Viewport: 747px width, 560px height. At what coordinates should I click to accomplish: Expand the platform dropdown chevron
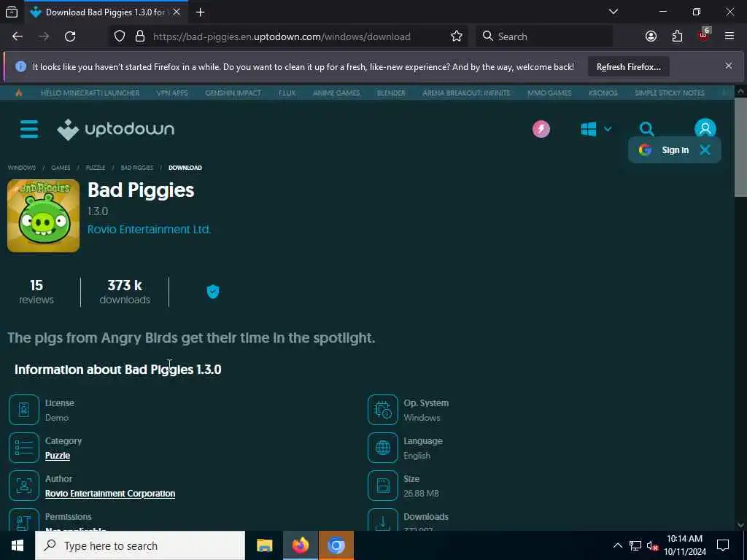click(608, 129)
